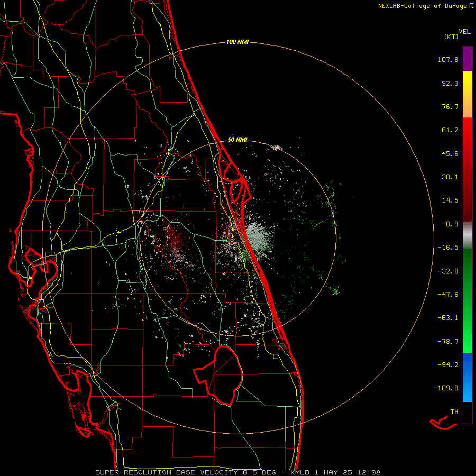Select the 45.6 value on velocity scale

450,153
